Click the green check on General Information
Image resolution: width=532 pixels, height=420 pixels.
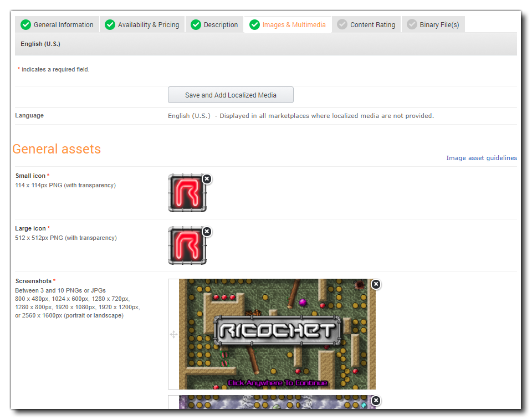[x=26, y=25]
